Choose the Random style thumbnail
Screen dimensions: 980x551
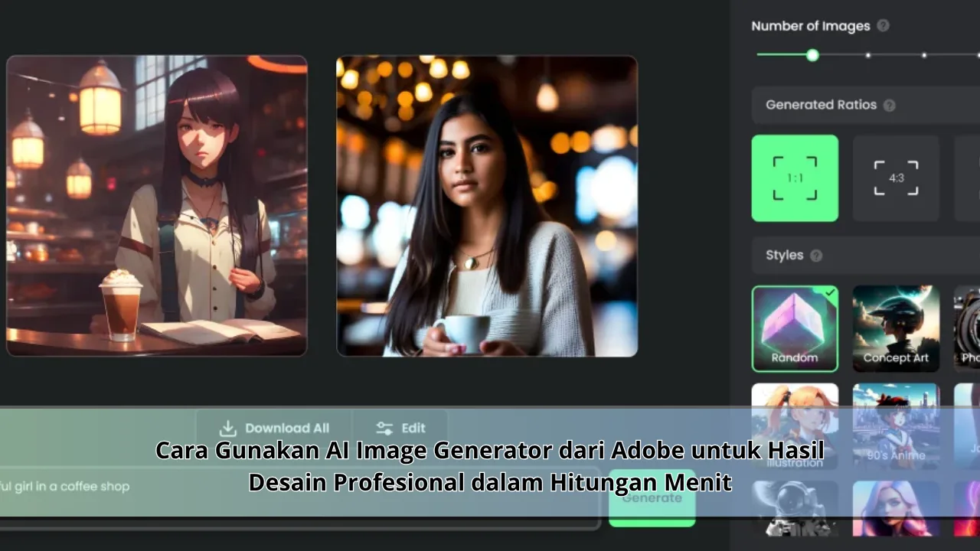[795, 328]
